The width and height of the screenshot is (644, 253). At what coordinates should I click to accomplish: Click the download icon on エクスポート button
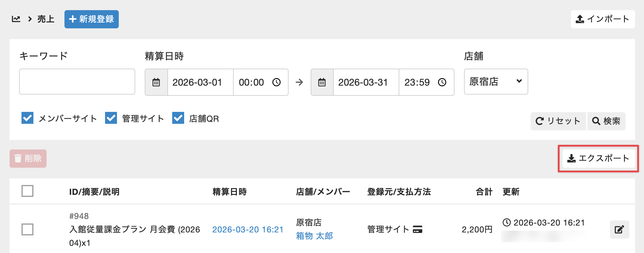click(x=571, y=158)
